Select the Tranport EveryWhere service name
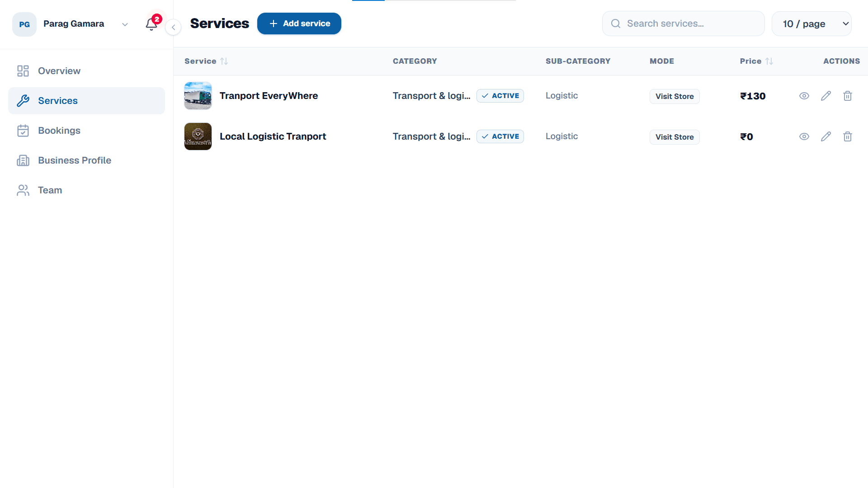 click(269, 96)
